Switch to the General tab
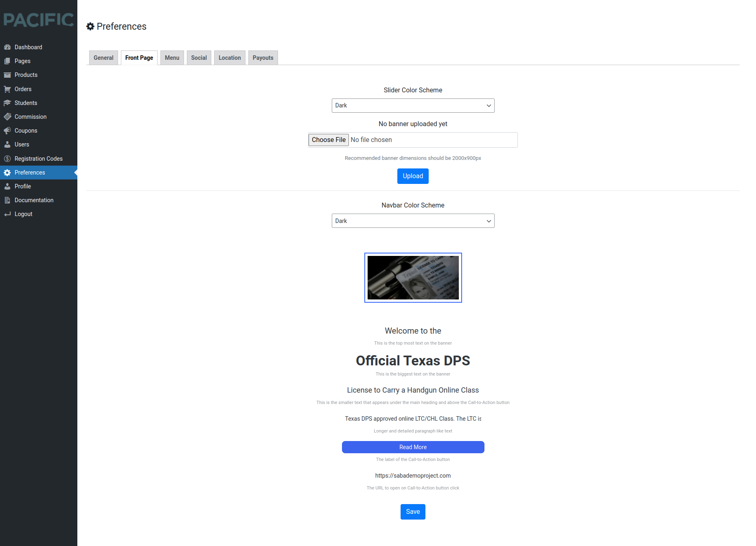Viewport: 756px width, 546px height. click(x=103, y=58)
